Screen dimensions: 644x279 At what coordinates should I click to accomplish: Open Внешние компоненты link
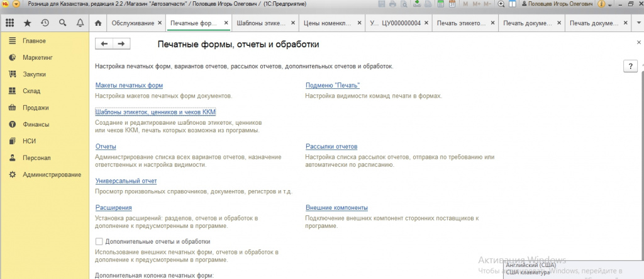[x=337, y=208]
